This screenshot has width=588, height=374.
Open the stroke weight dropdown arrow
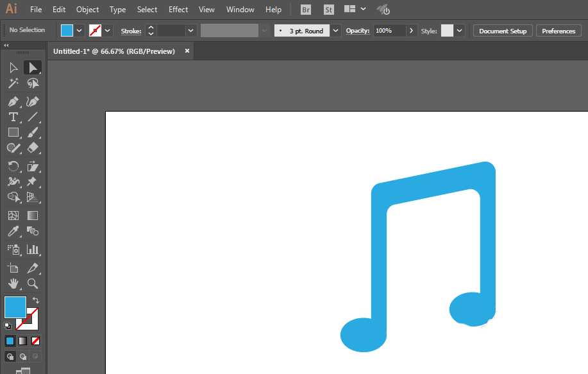click(x=190, y=30)
